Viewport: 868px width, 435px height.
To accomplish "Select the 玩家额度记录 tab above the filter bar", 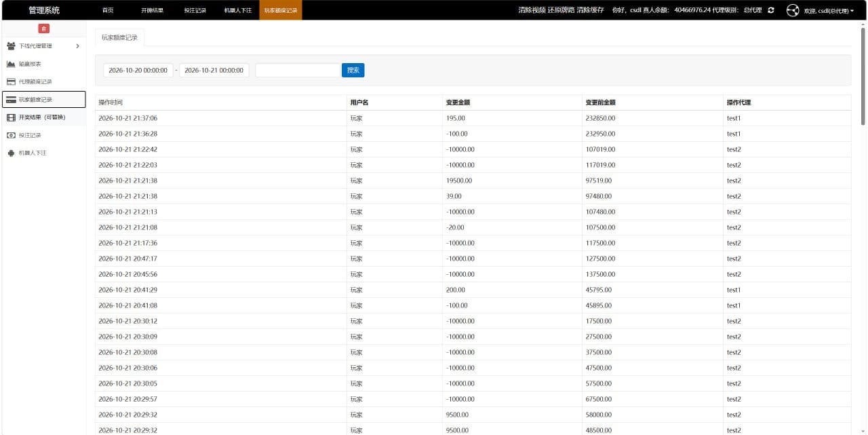I will (x=119, y=38).
